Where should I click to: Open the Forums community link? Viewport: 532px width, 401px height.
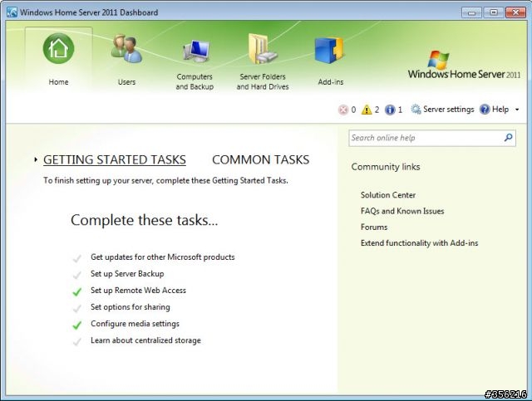(x=374, y=227)
